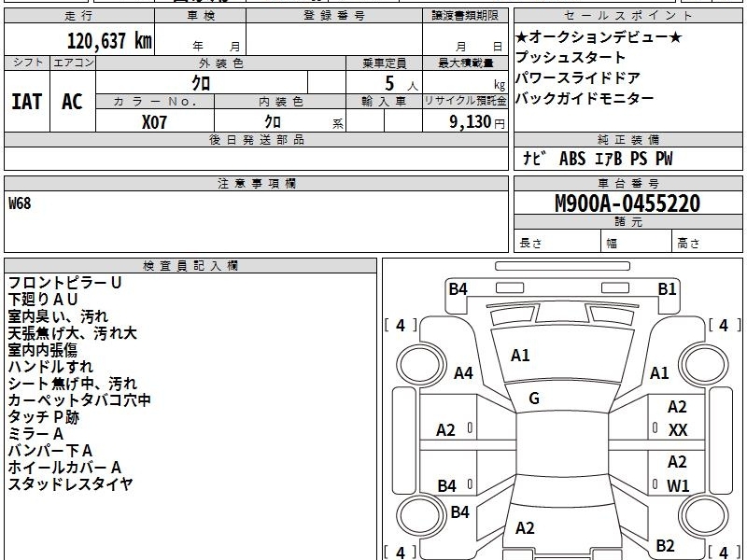Select ナビ in the equipment row
Screen dimensions: 747x560
(x=532, y=158)
